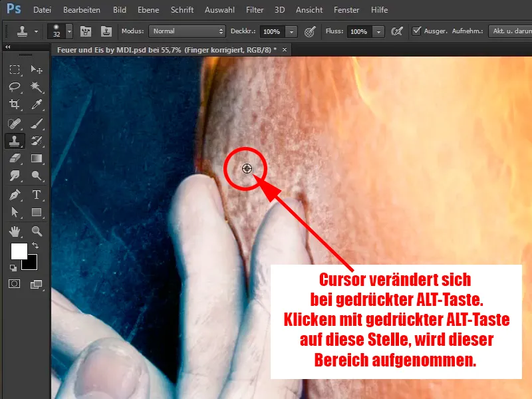
Task: Open the Modus Normal dropdown
Action: pos(188,31)
